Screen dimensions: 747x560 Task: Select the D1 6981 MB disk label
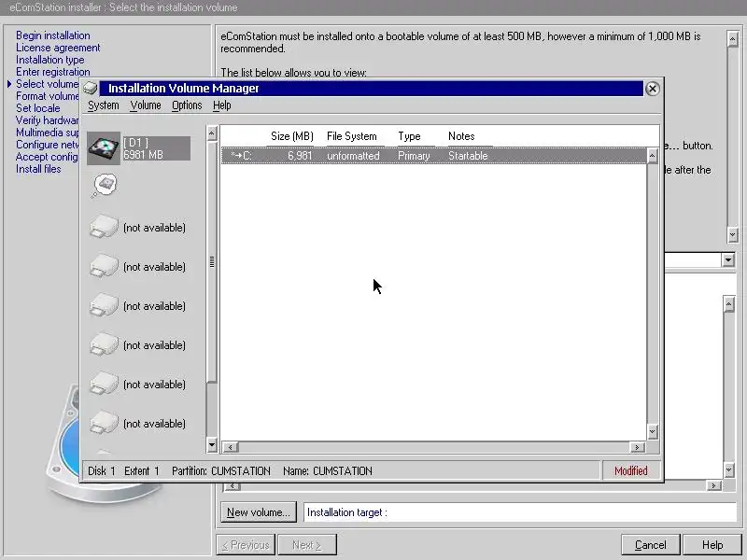(157, 148)
